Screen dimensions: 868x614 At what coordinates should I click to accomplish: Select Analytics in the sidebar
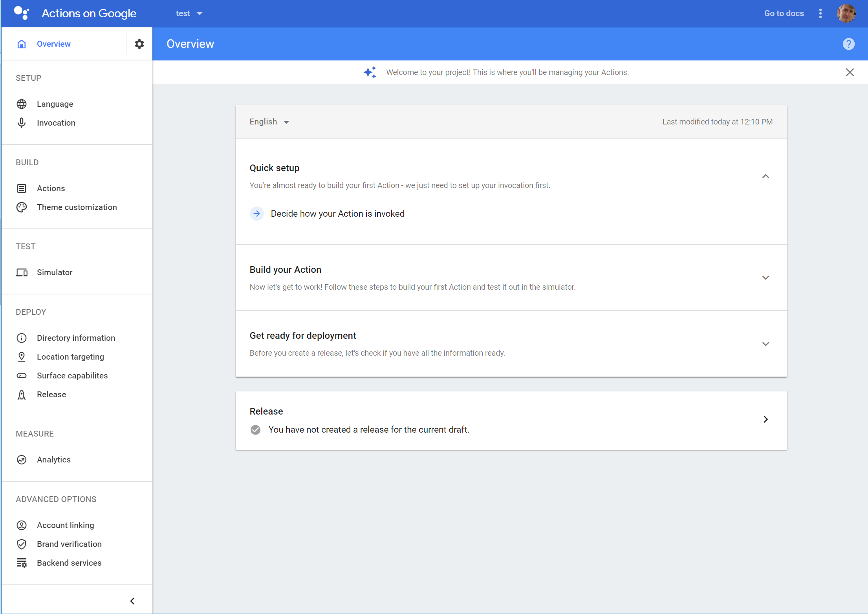pyautogui.click(x=54, y=460)
